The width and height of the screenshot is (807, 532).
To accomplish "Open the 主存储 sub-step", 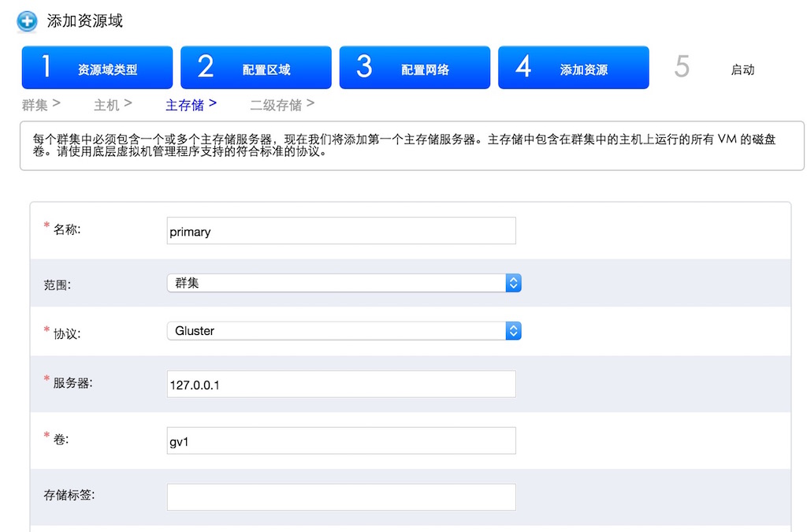I will [191, 105].
